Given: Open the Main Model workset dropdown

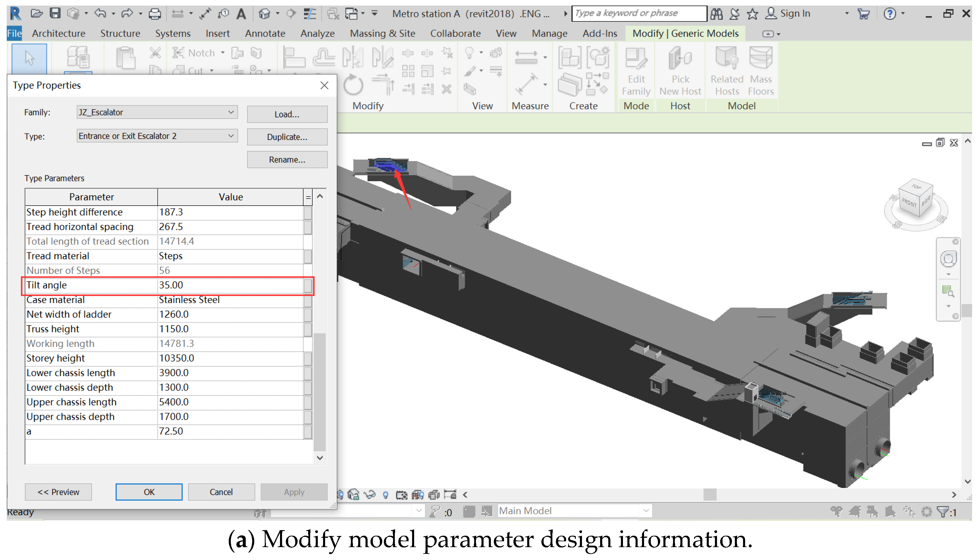Looking at the screenshot, I should [x=646, y=511].
